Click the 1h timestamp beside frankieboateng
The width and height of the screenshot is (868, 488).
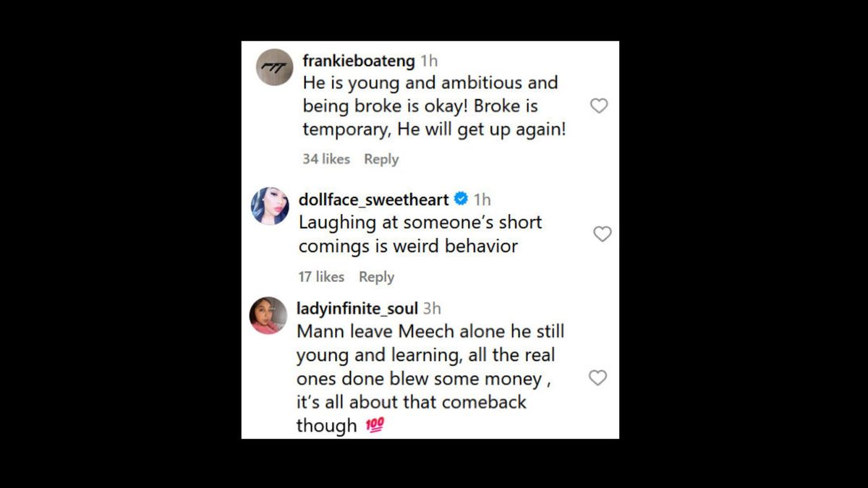429,61
